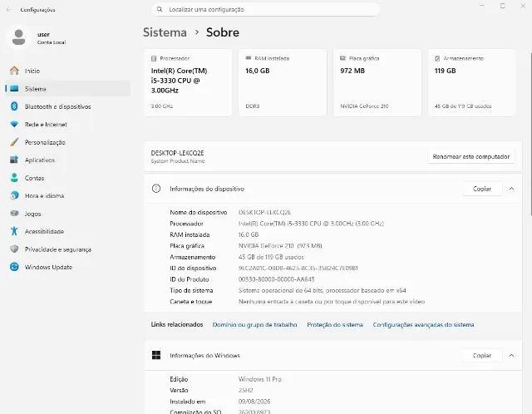Viewport: 532px width, 414px height.
Task: Select Bluetooth e dispositivos in sidebar
Action: tap(68, 106)
